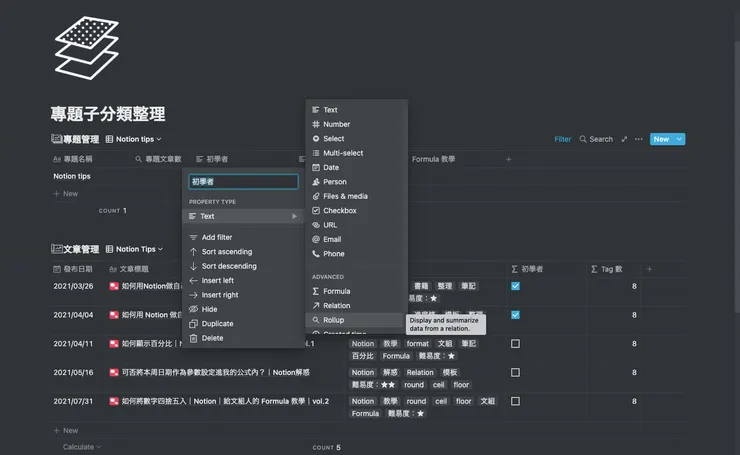This screenshot has width=740, height=455.
Task: Click the Duplicate icon
Action: 193,323
